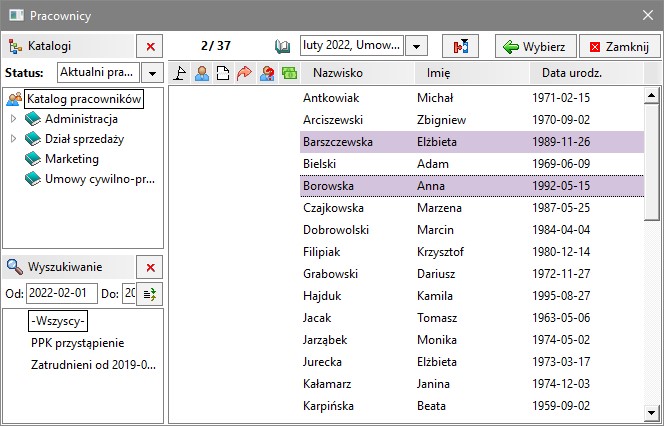Open the period dropdown showing luty 2022
The image size is (664, 426).
pyautogui.click(x=417, y=47)
